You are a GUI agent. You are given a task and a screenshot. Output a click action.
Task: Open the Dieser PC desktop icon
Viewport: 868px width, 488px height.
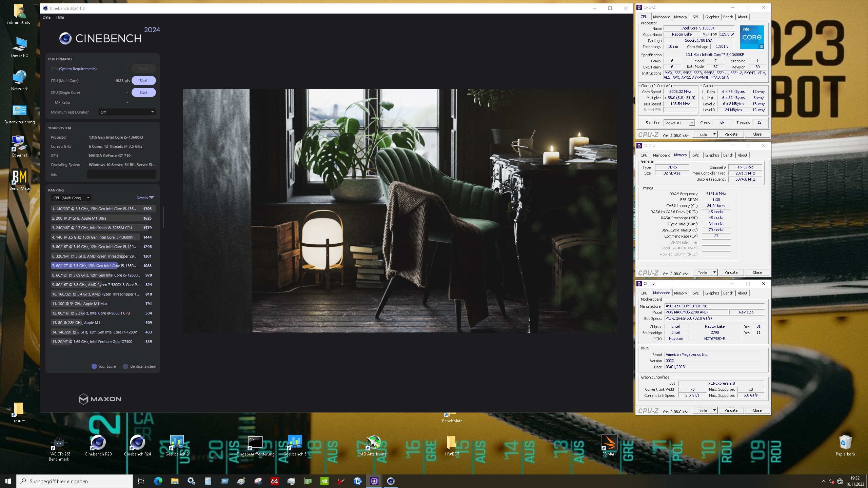click(20, 47)
